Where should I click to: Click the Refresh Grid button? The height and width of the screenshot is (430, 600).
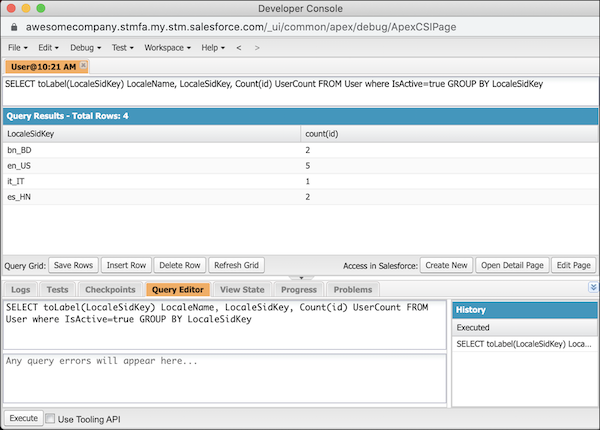[x=236, y=265]
